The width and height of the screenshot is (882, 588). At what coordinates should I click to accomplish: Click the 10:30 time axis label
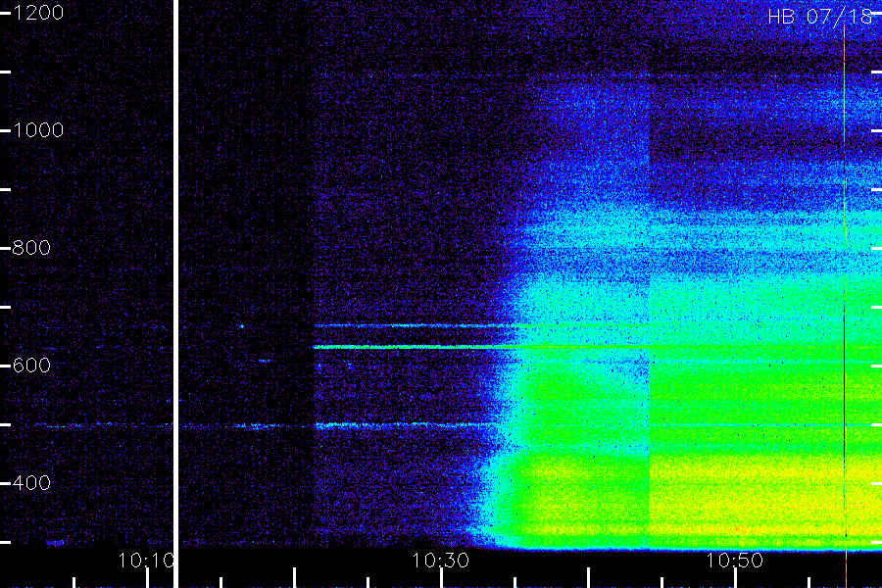coord(440,561)
